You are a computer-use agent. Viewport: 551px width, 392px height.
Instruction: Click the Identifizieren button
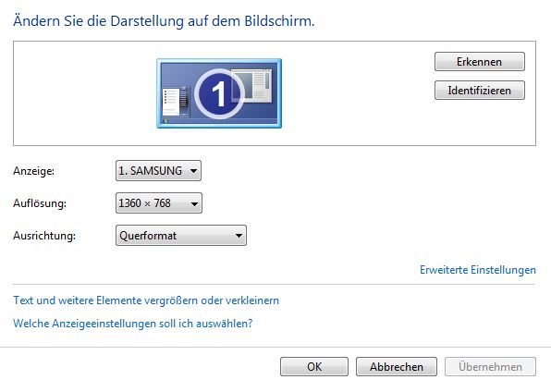[x=479, y=91]
